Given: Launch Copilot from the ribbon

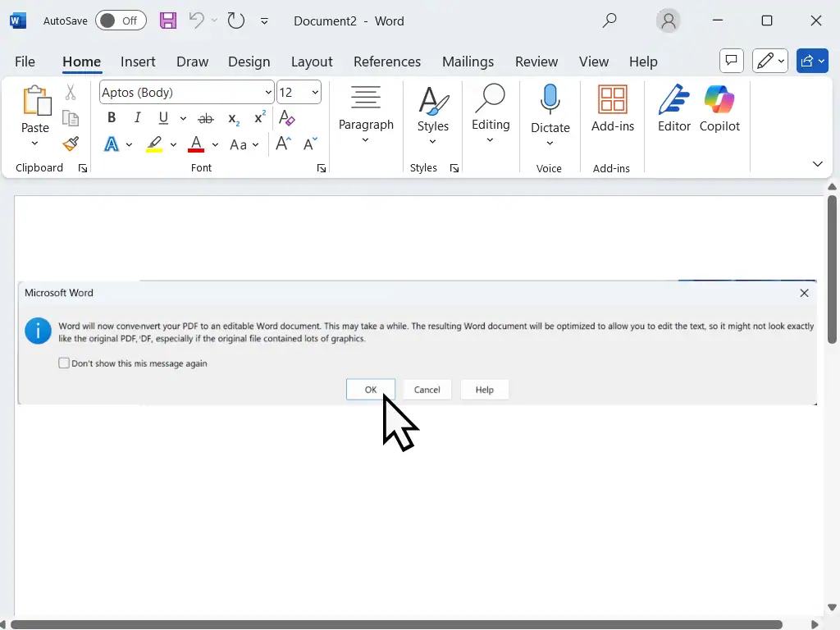Looking at the screenshot, I should point(719,109).
